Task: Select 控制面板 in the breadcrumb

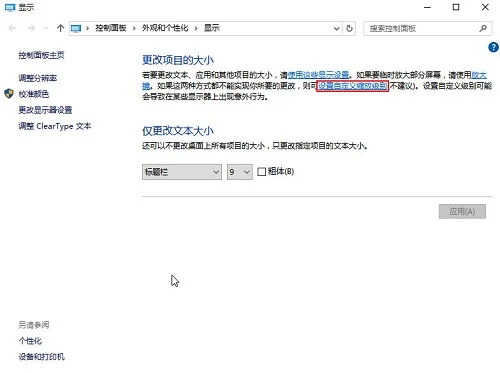Action: (x=111, y=28)
